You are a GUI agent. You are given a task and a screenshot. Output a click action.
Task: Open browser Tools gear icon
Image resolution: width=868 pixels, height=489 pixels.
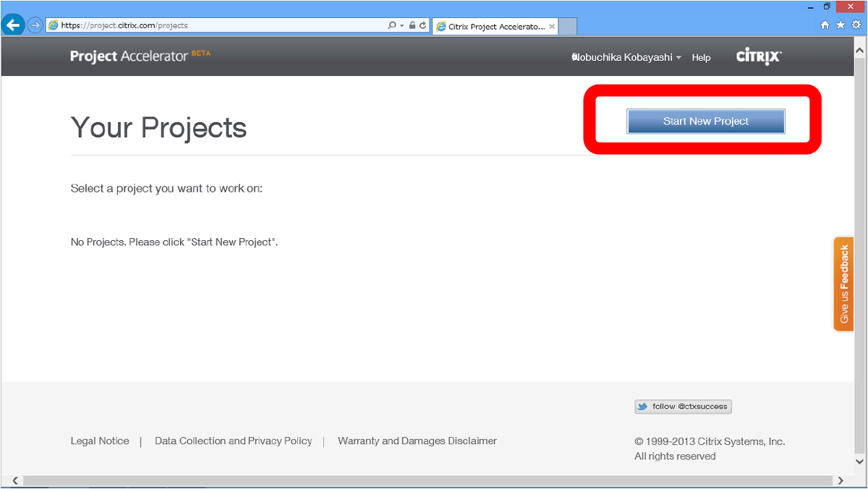pos(856,25)
